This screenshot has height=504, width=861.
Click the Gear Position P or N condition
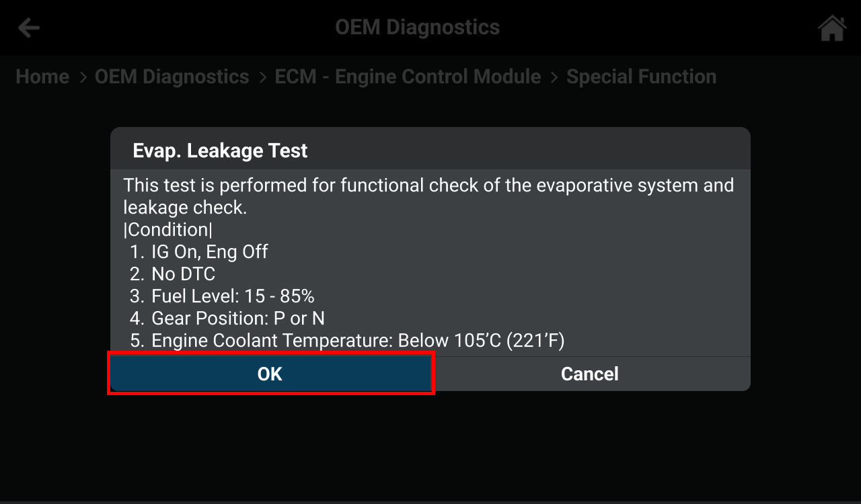pos(238,319)
